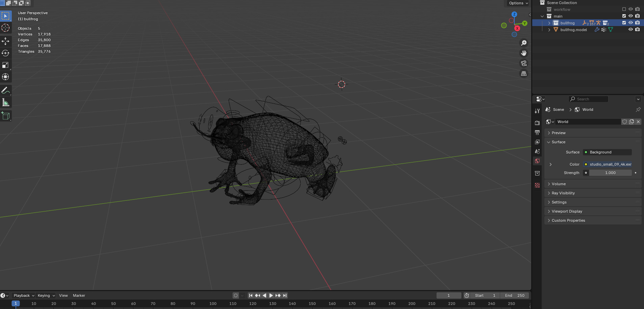Open the World properties tab
The width and height of the screenshot is (644, 309).
[537, 161]
